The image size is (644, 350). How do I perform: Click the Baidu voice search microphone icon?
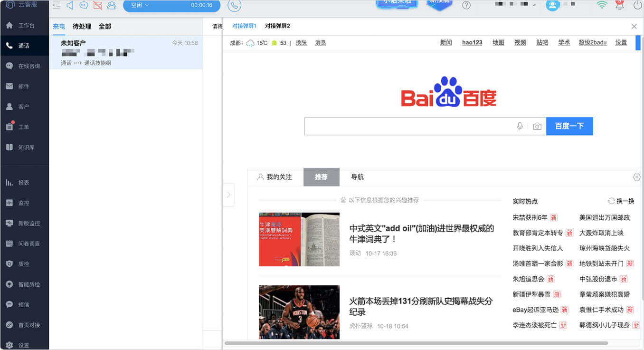point(520,126)
